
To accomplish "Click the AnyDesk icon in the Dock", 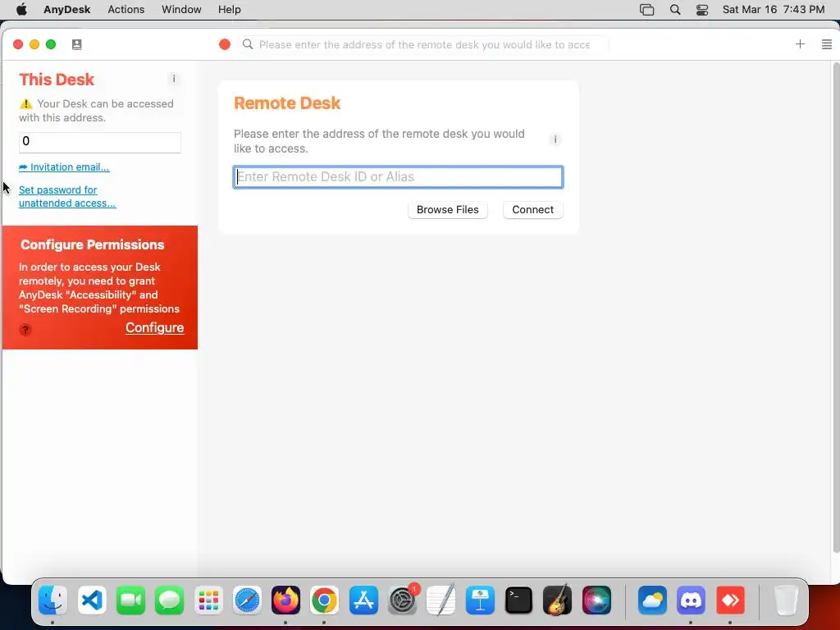I will [730, 600].
